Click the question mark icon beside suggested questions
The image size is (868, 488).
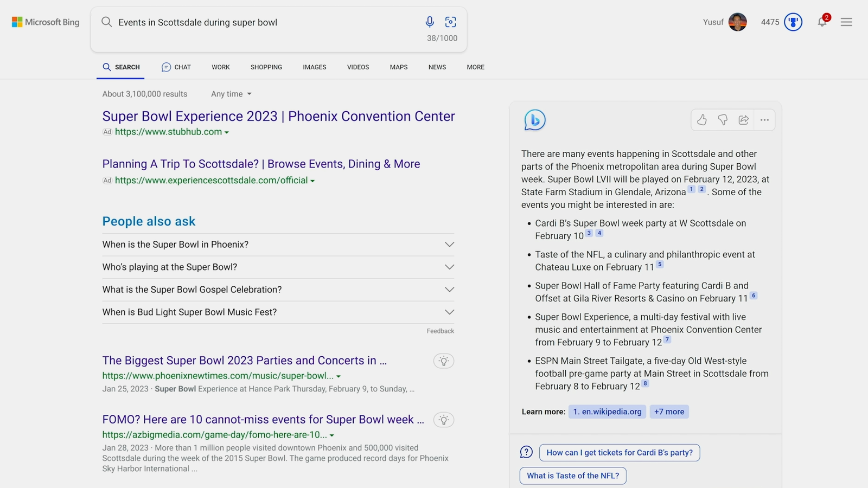tap(526, 452)
